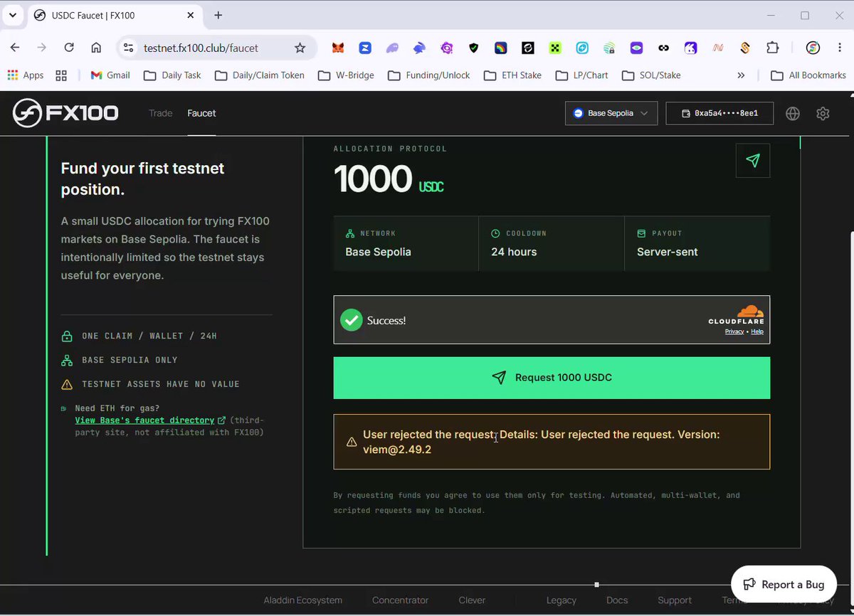854x616 pixels.
Task: Open the Funding/Unlock bookmark folder
Action: (x=428, y=75)
